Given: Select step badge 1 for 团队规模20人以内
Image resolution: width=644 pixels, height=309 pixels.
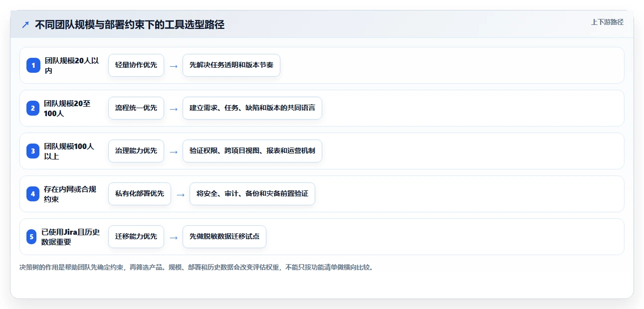Looking at the screenshot, I should tap(33, 65).
